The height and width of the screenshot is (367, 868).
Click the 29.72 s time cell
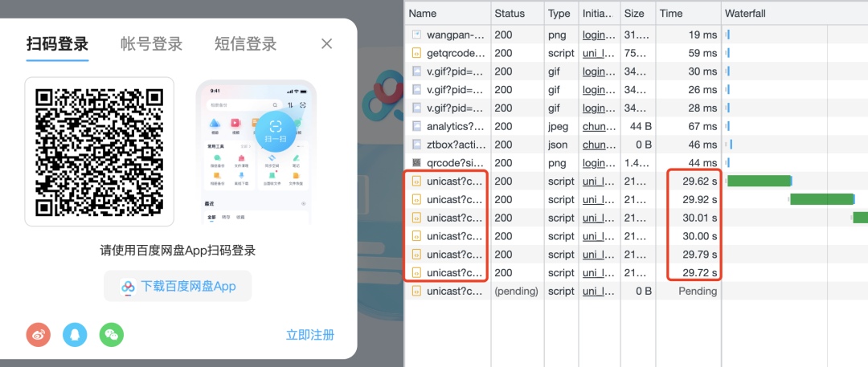point(700,272)
